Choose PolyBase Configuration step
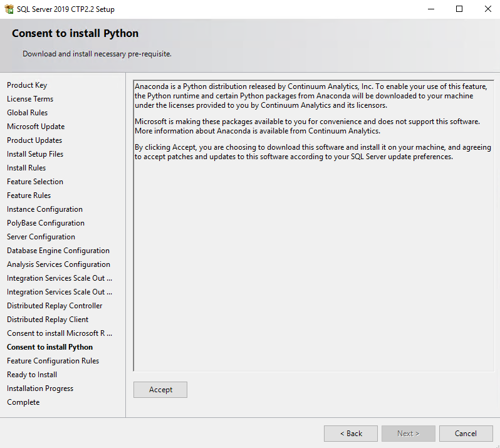The image size is (500, 448). (x=46, y=223)
